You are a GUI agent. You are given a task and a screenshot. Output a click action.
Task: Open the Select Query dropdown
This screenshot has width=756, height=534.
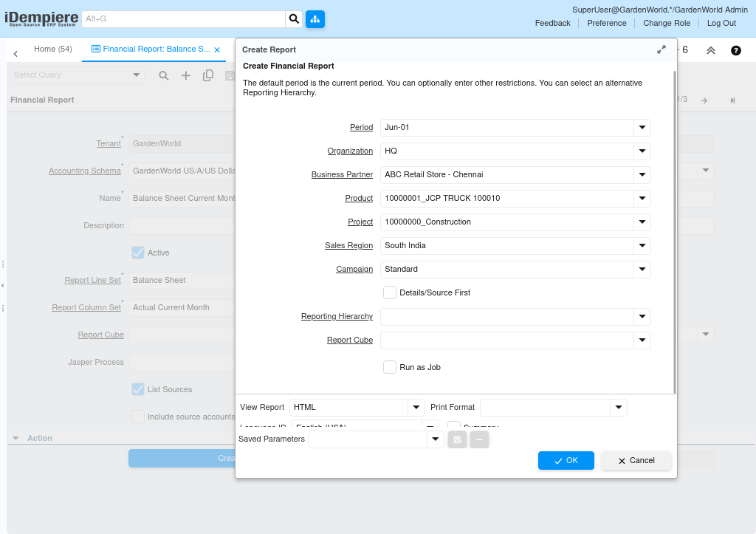[x=137, y=75]
